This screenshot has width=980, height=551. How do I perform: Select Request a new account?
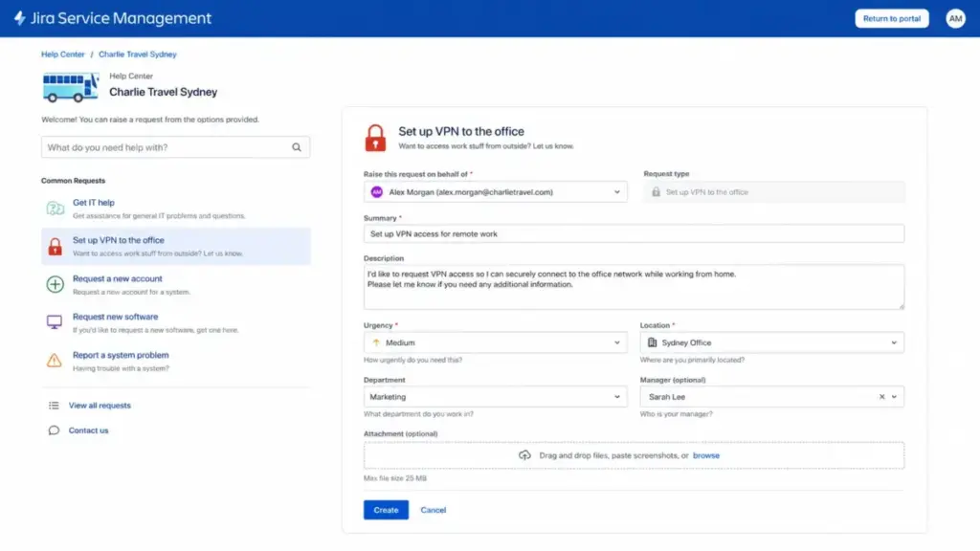[176, 285]
